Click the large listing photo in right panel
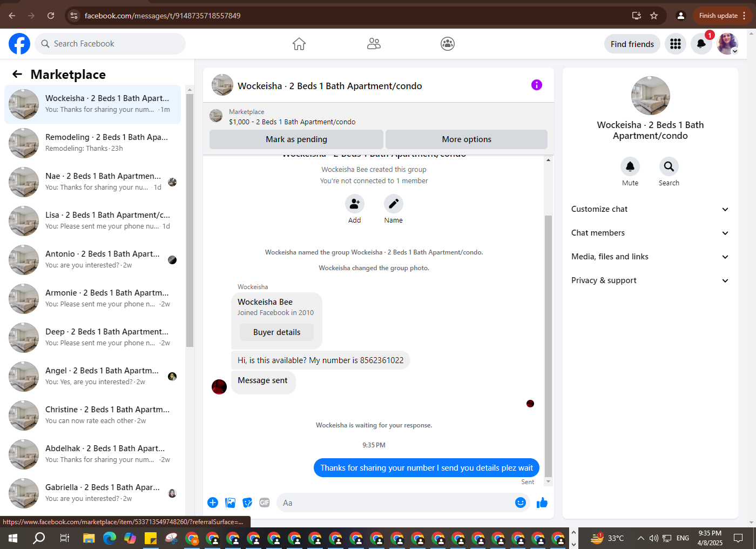 pos(651,96)
